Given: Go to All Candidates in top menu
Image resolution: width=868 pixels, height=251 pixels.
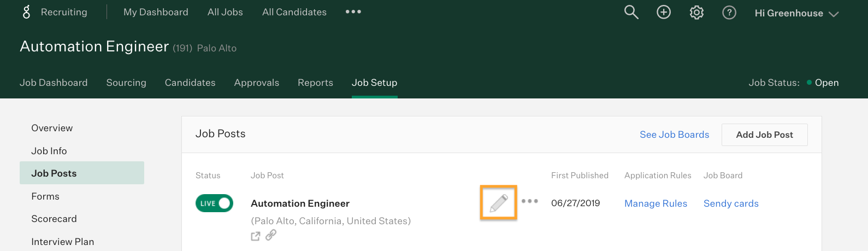Looking at the screenshot, I should tap(294, 12).
